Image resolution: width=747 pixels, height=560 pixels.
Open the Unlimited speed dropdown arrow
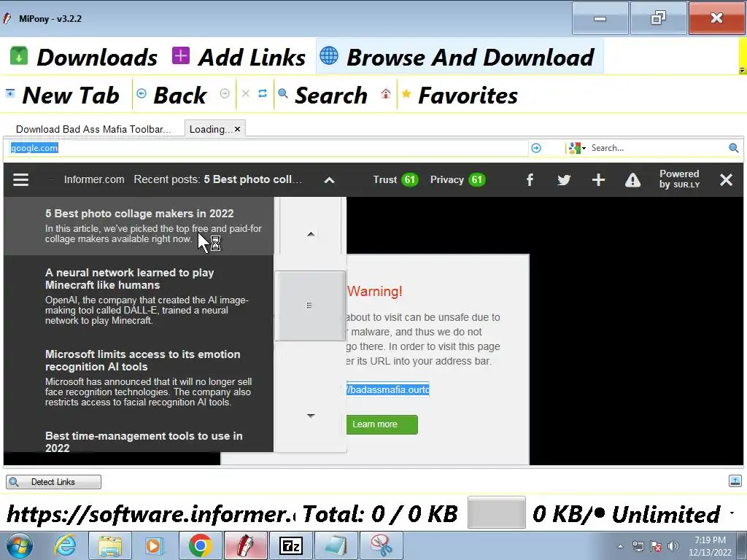tap(732, 513)
